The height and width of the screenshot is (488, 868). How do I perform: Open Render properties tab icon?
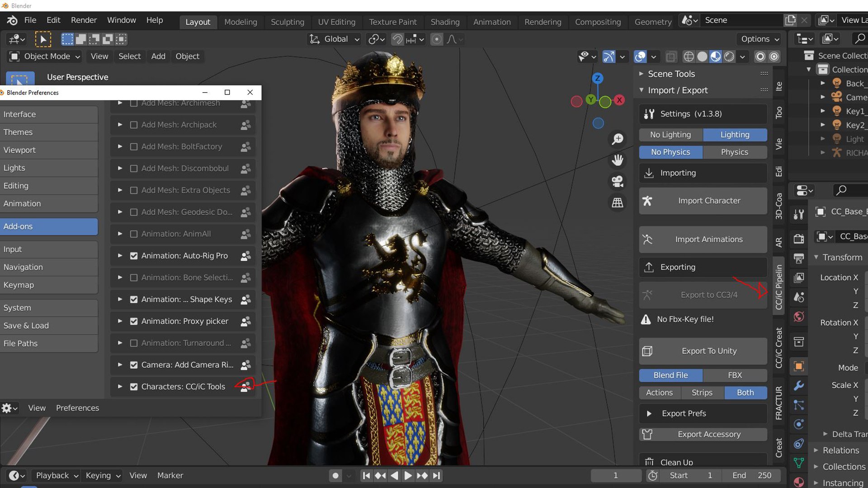tap(799, 239)
